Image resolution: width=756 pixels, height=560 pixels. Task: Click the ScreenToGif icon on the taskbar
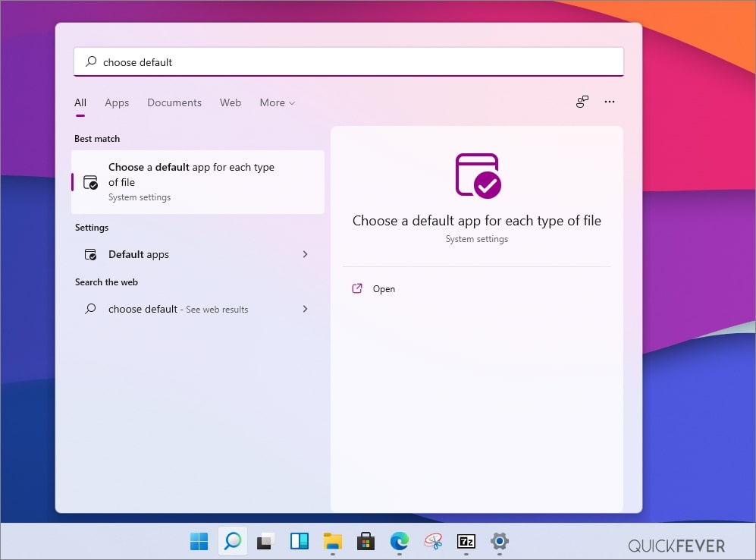[433, 542]
